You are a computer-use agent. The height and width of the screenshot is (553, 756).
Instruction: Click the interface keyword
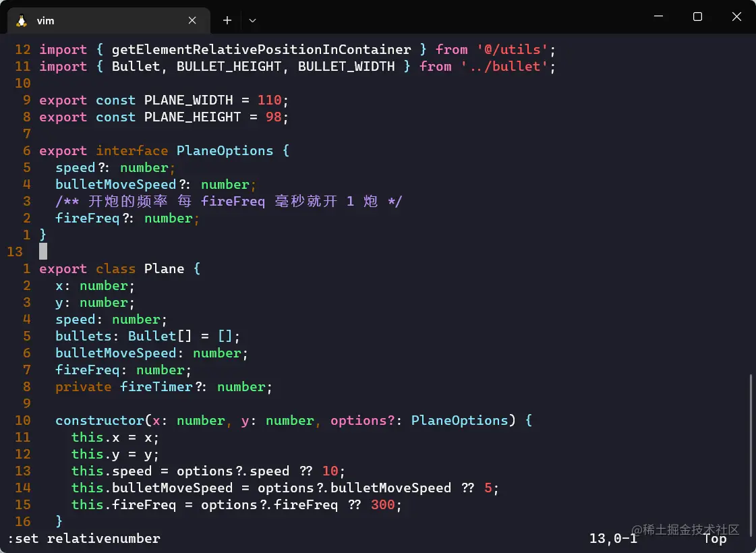click(x=132, y=151)
